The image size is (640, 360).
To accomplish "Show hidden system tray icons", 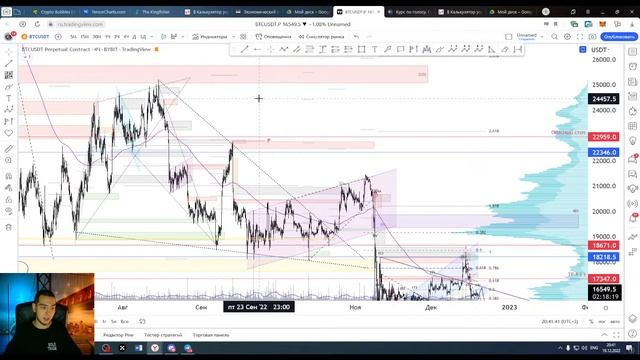I will (x=560, y=348).
